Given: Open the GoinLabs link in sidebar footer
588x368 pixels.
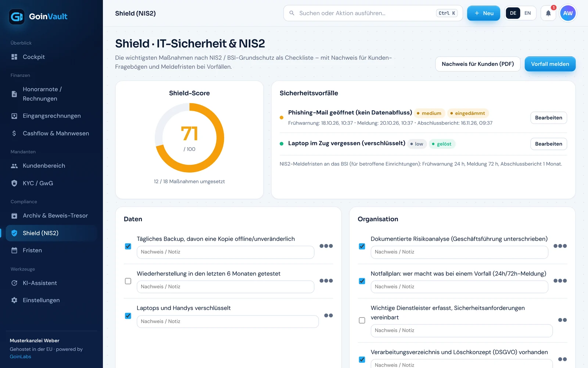Looking at the screenshot, I should [x=21, y=357].
